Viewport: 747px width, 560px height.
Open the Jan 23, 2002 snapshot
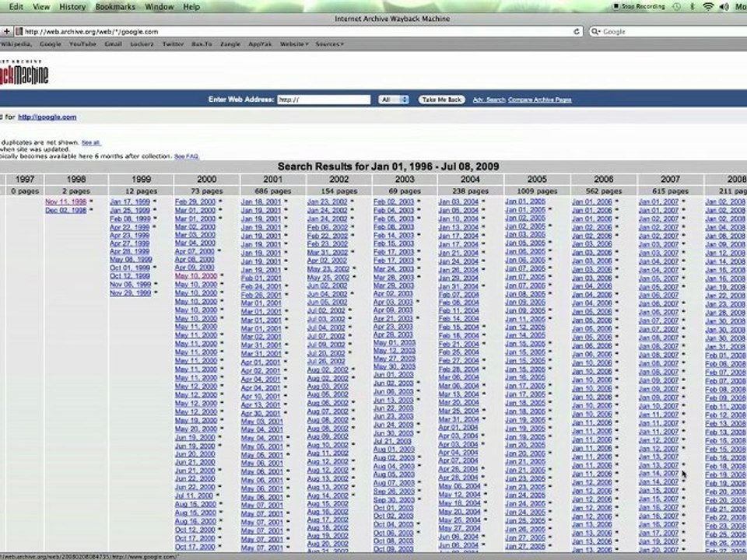[x=328, y=202]
